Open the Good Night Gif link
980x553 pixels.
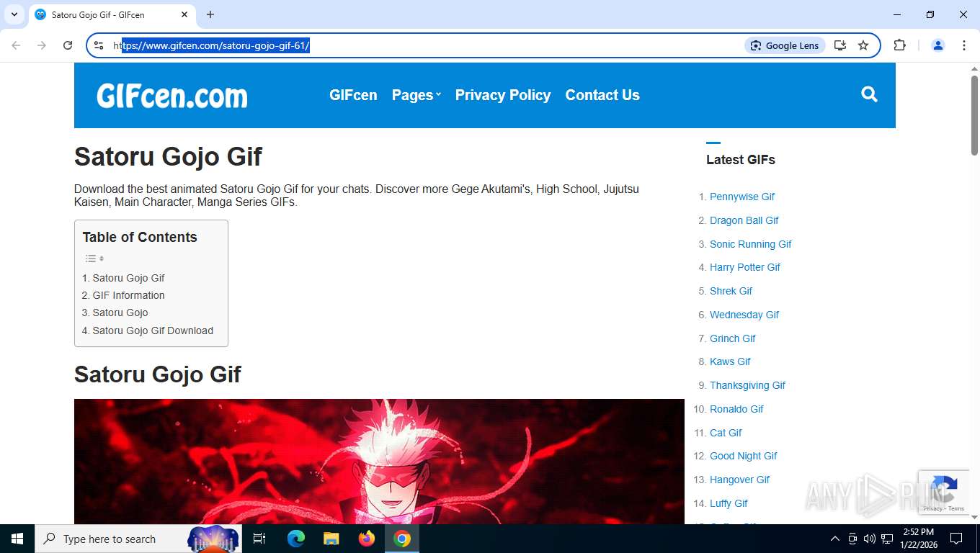click(744, 456)
